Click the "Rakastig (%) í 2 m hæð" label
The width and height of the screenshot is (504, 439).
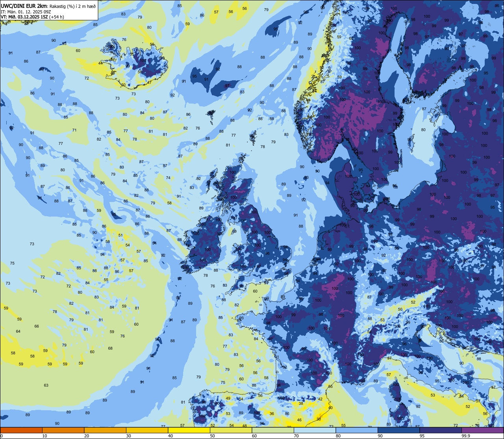point(72,6)
